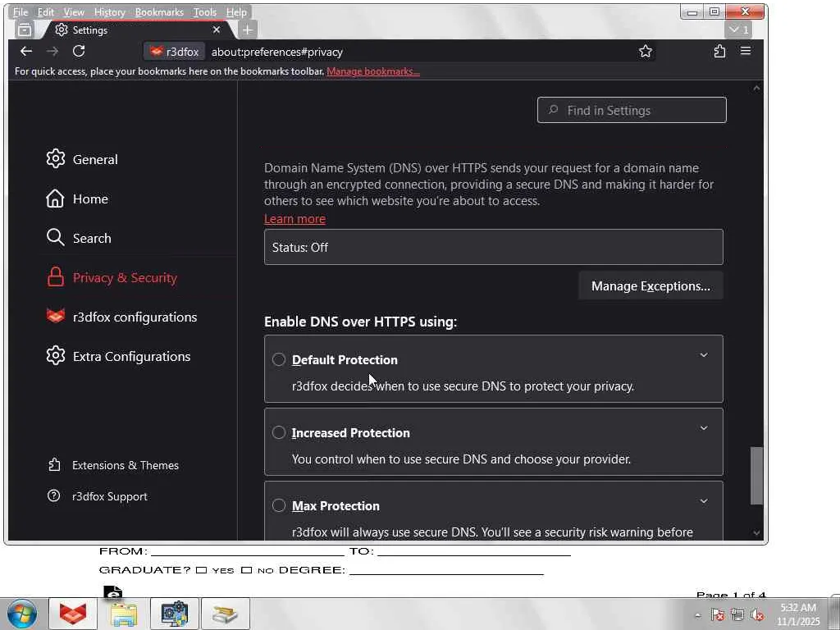Click the muted volume tray icon
Viewport: 840px width, 630px height.
pyautogui.click(x=757, y=615)
